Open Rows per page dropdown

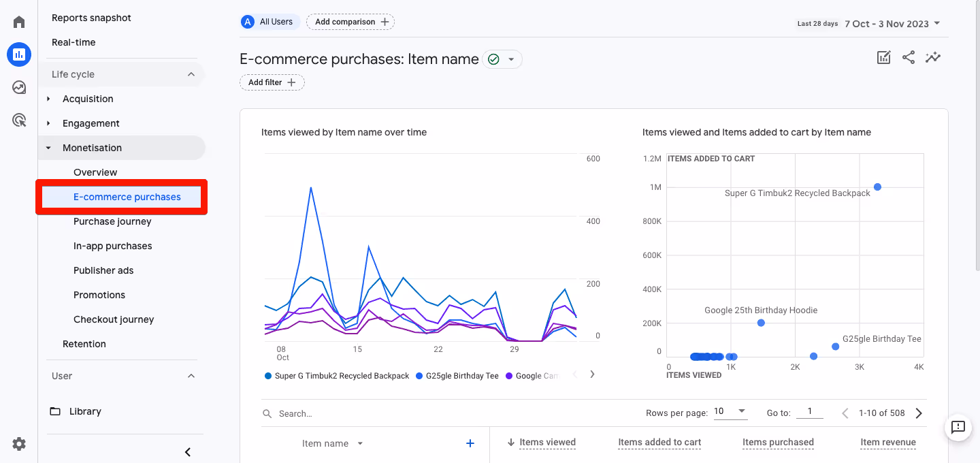731,412
